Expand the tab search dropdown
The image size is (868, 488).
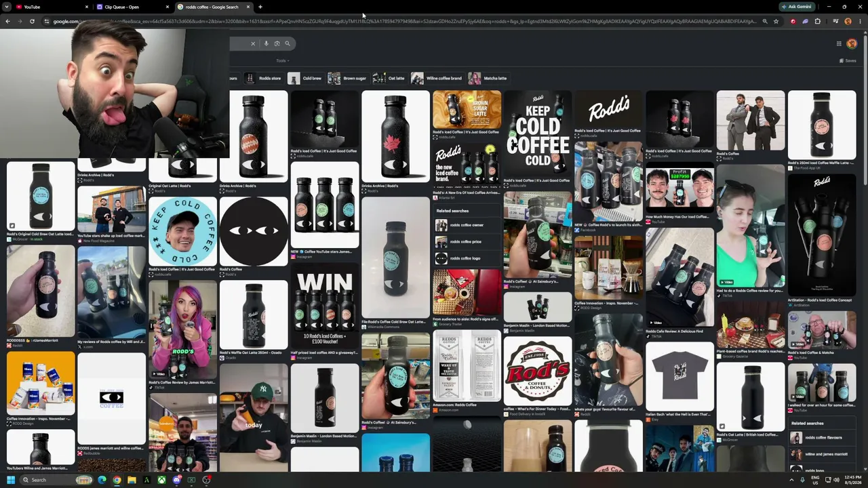coord(5,7)
